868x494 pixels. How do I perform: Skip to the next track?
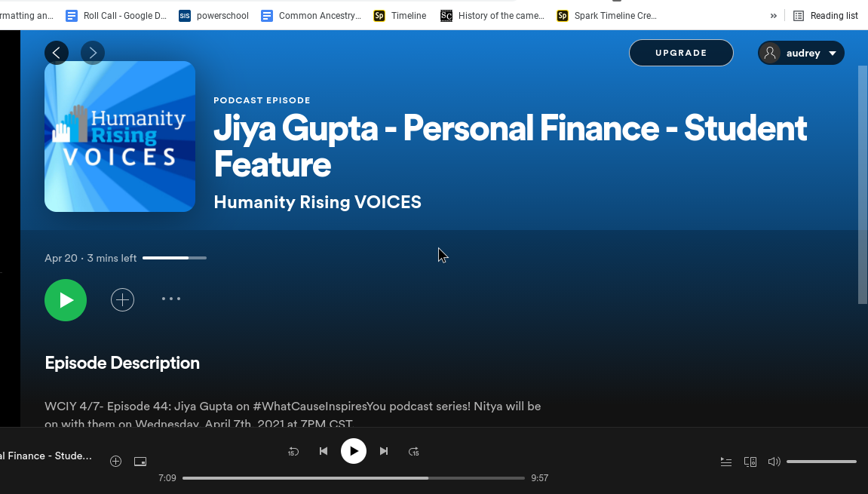pyautogui.click(x=384, y=451)
